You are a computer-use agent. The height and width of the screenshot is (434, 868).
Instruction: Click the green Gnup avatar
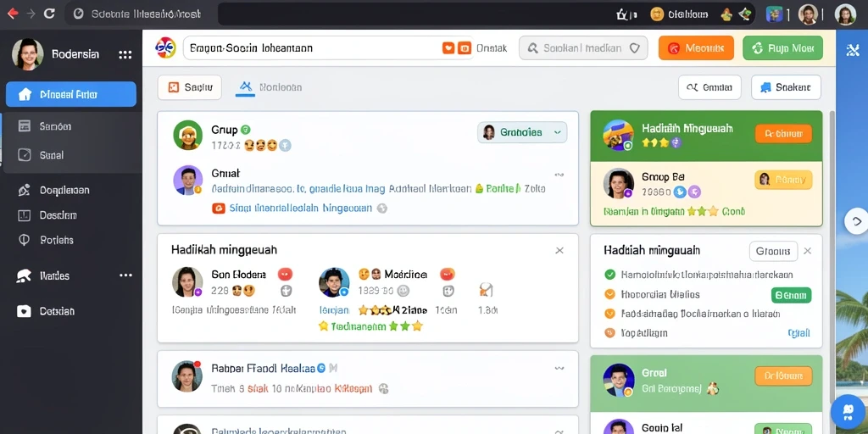point(187,135)
